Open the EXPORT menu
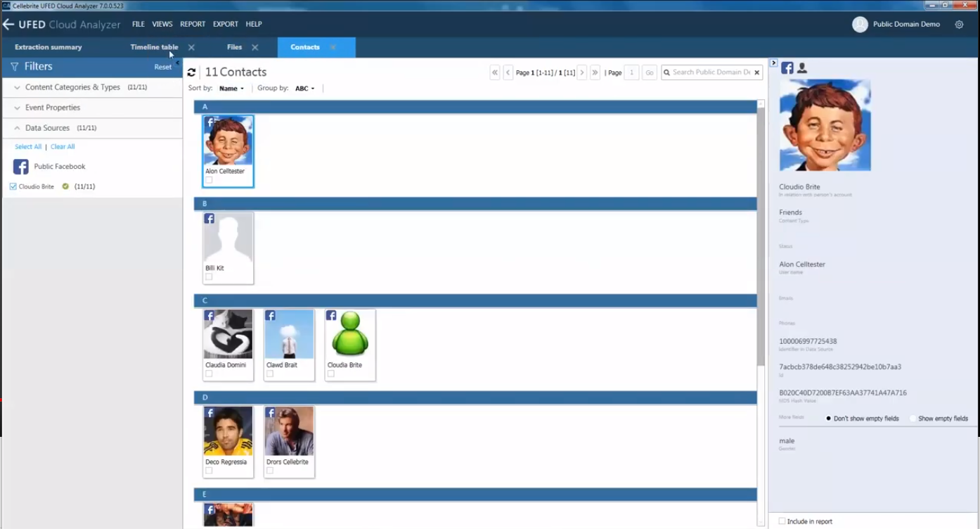980x529 pixels. 226,24
